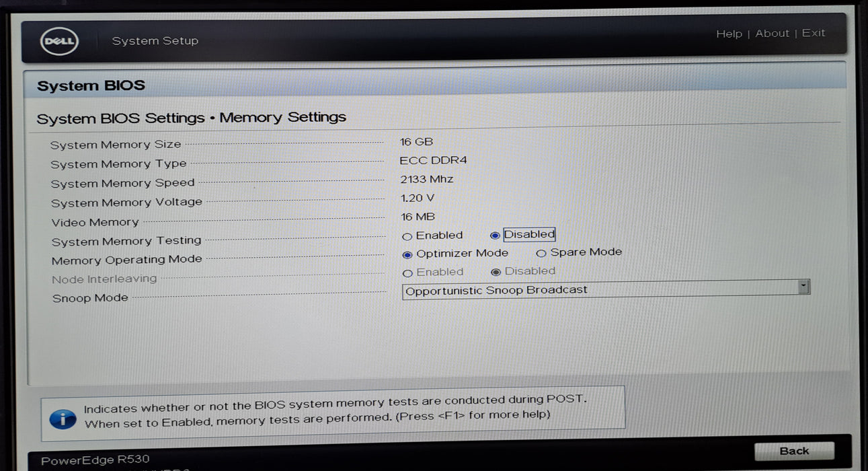Click the PowerEdge R530 model text

click(95, 461)
